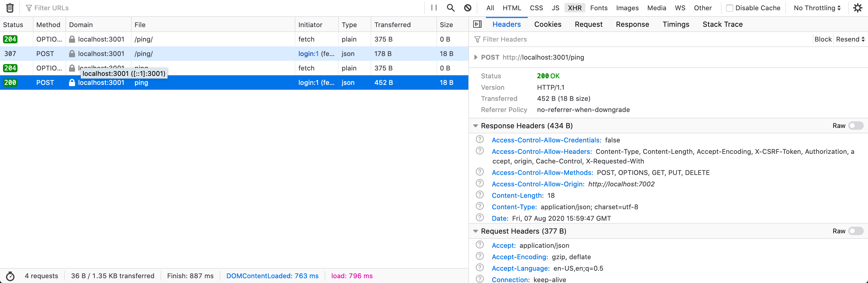Screen dimensions: 868x283
Task: Open the Stack Trace tab
Action: pos(722,24)
